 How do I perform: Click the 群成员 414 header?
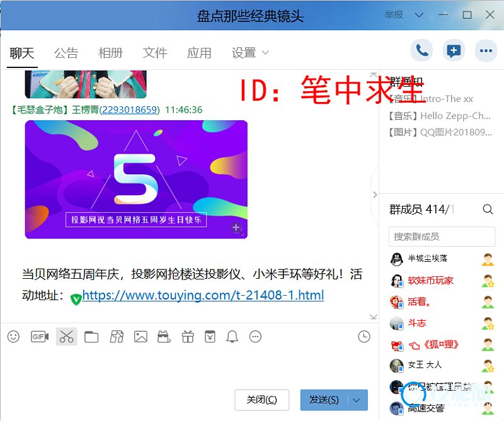(x=421, y=210)
